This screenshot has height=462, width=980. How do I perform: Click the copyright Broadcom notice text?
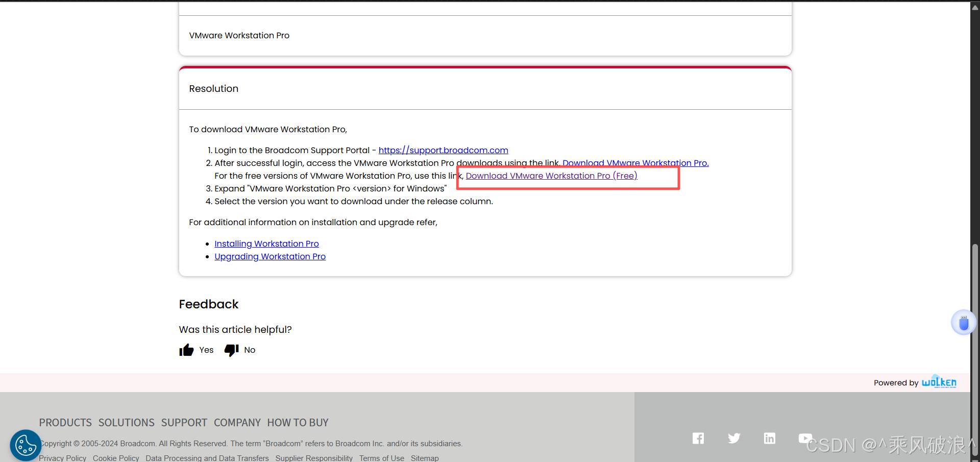(251, 444)
